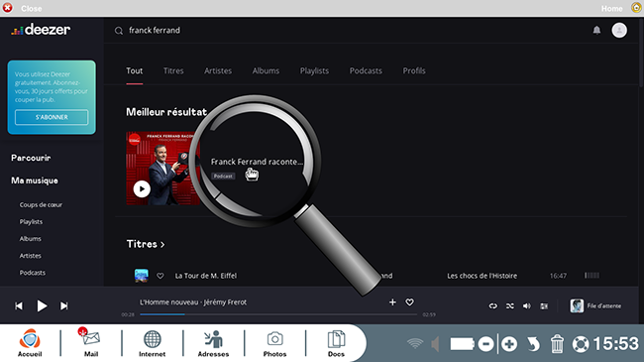Switch to the Podcasts tab

[366, 70]
